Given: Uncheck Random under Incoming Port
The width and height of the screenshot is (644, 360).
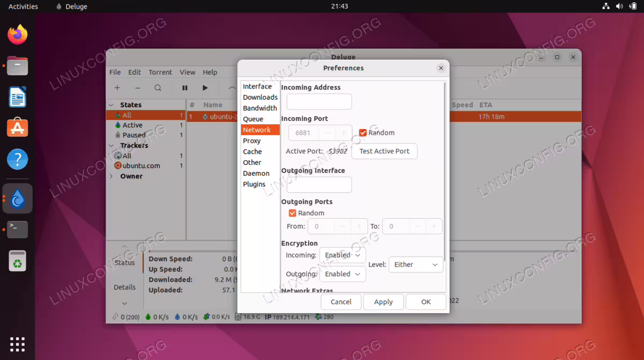Looking at the screenshot, I should click(x=363, y=133).
